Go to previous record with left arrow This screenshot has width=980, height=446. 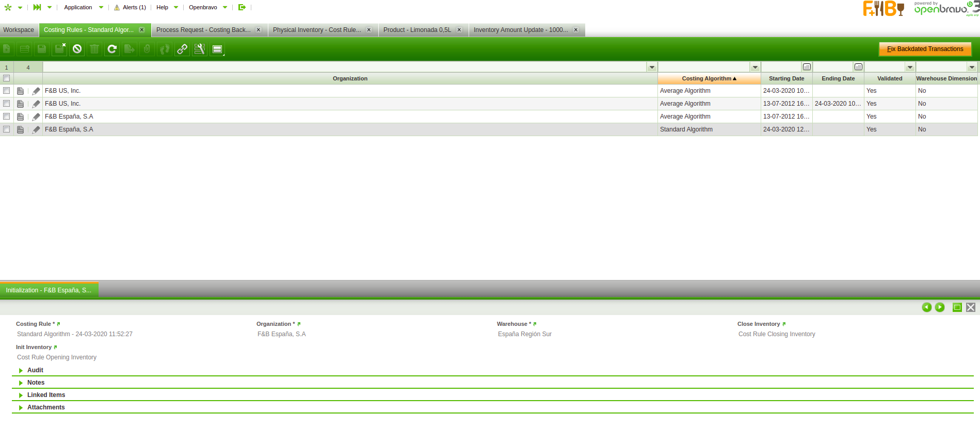point(927,307)
